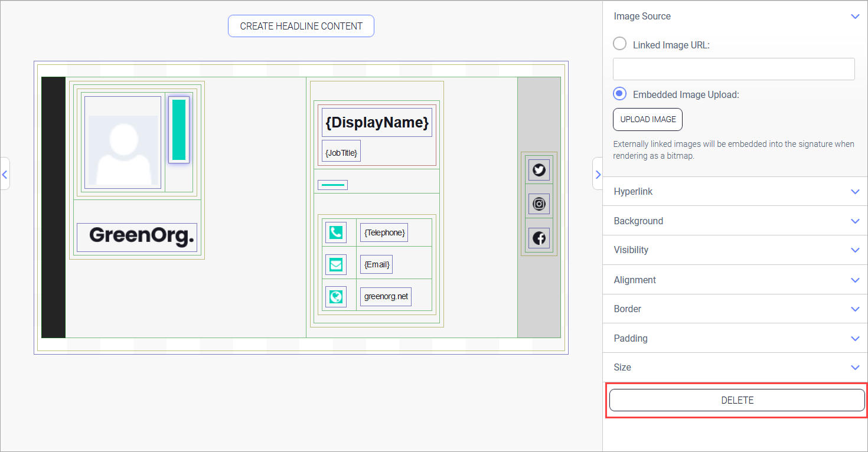The height and width of the screenshot is (452, 868).
Task: Select Linked Image URL radio option
Action: [620, 44]
